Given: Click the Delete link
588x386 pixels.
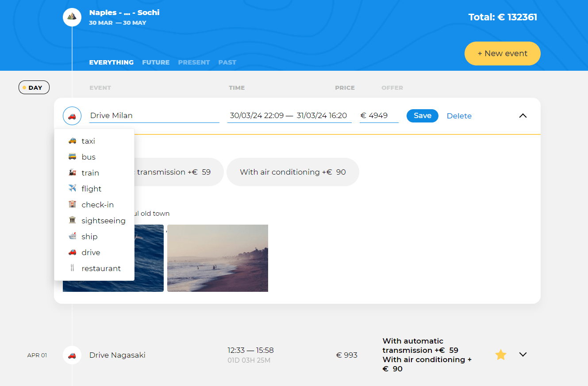Looking at the screenshot, I should point(459,116).
